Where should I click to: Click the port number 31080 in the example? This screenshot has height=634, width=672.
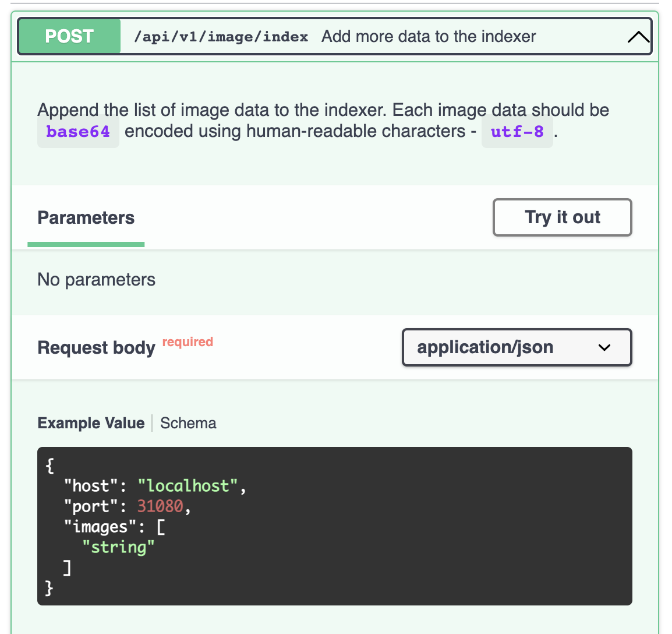coord(160,506)
